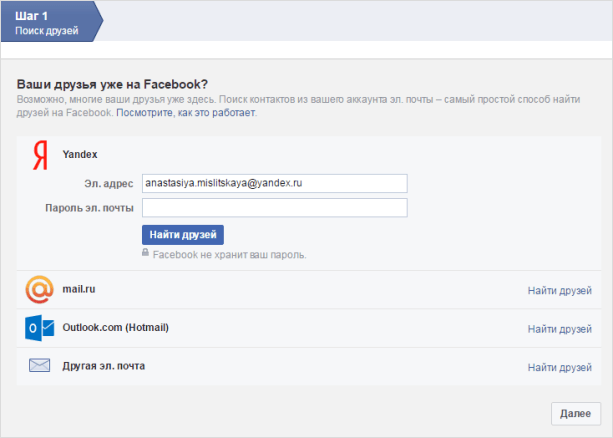The width and height of the screenshot is (613, 438).
Task: Click Найти друзей link for Outlook.com
Action: click(560, 329)
